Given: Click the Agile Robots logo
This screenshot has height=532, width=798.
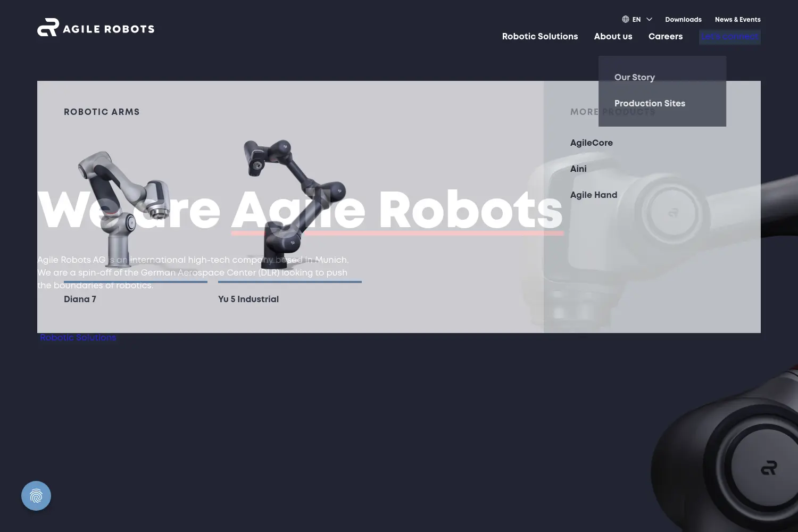Looking at the screenshot, I should point(96,28).
